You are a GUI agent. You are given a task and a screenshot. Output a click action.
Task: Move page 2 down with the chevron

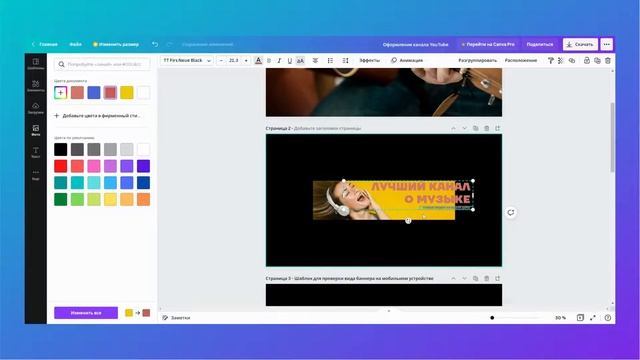pyautogui.click(x=464, y=128)
